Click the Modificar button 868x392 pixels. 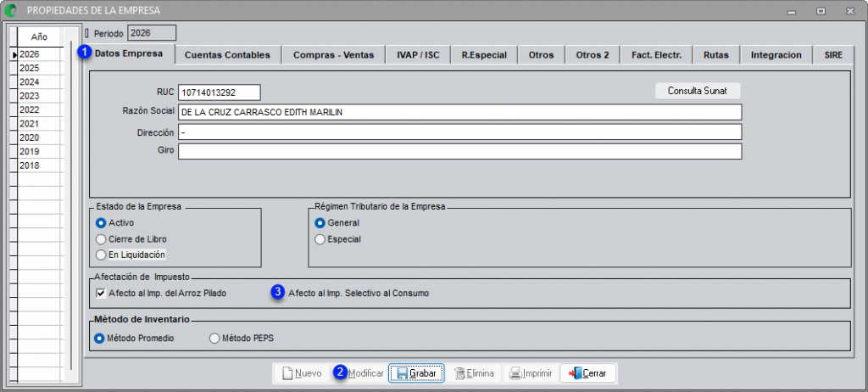point(359,373)
